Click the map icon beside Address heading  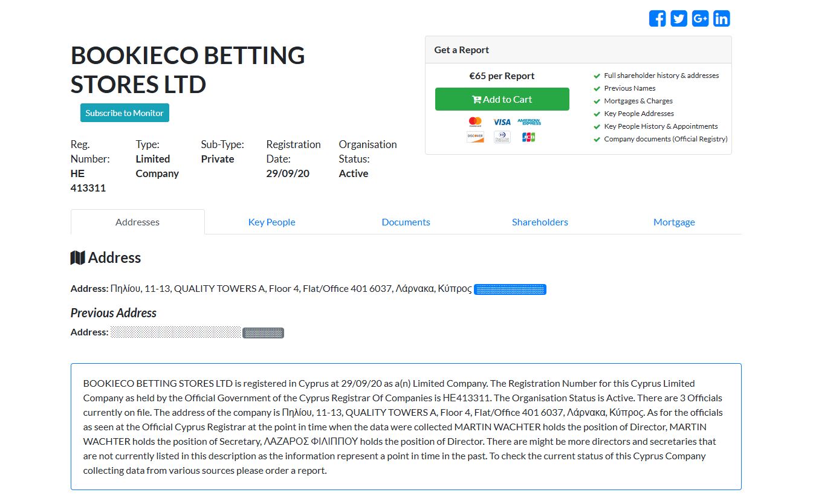pyautogui.click(x=77, y=258)
